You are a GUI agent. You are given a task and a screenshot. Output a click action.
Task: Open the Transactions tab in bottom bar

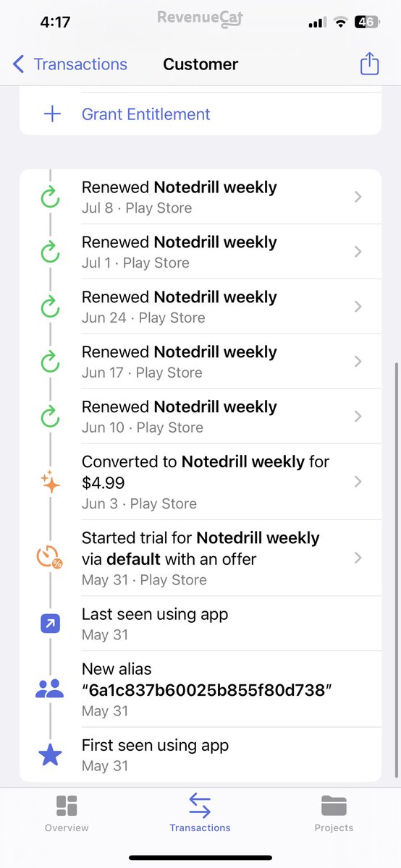200,813
